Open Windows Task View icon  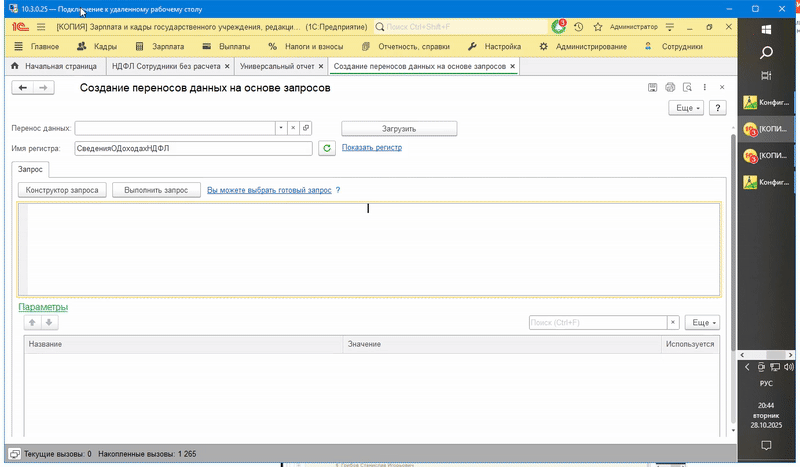pos(766,76)
